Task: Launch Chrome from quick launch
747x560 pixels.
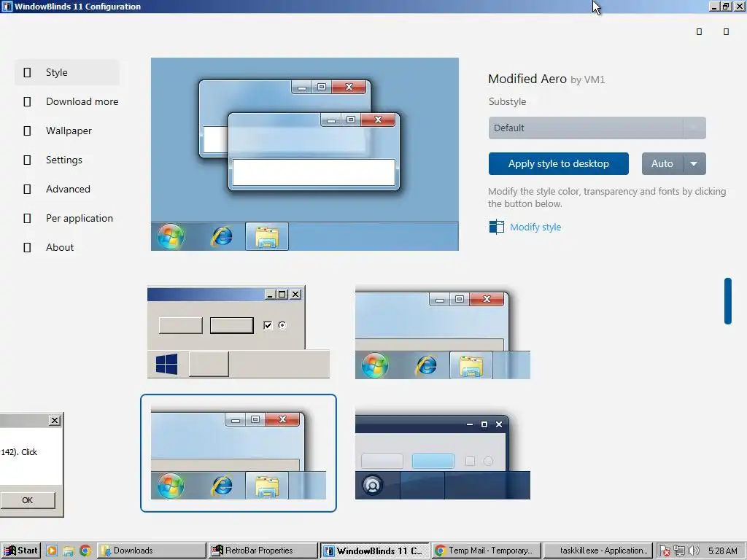Action: [x=85, y=551]
